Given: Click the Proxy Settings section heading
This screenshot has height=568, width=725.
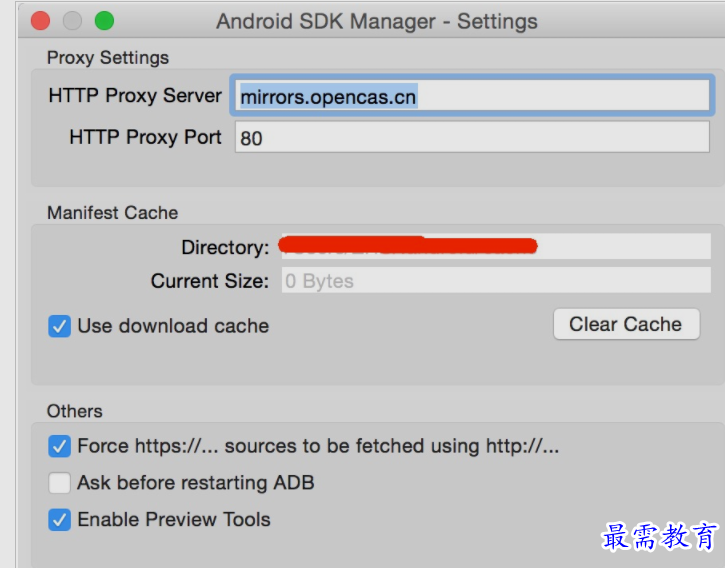Looking at the screenshot, I should click(108, 58).
